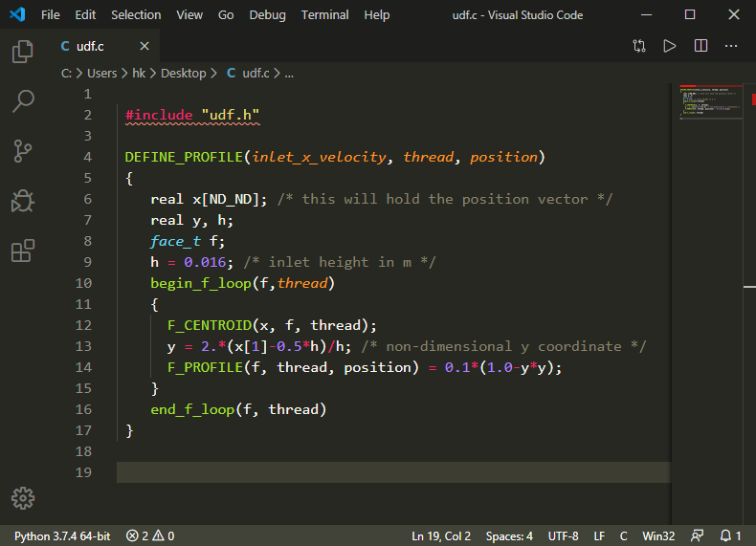Image resolution: width=756 pixels, height=546 pixels.
Task: Change encoding via UTF-8
Action: click(563, 535)
